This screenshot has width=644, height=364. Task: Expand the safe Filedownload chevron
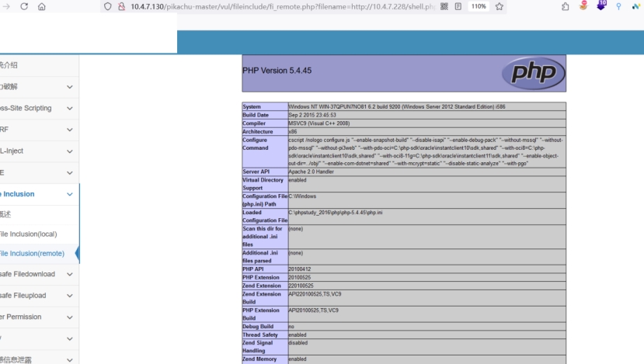tap(70, 274)
